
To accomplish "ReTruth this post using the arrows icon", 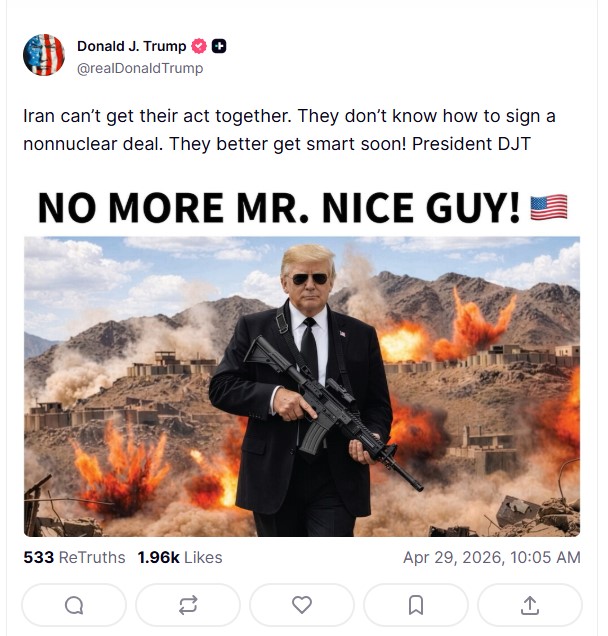I will (x=188, y=604).
